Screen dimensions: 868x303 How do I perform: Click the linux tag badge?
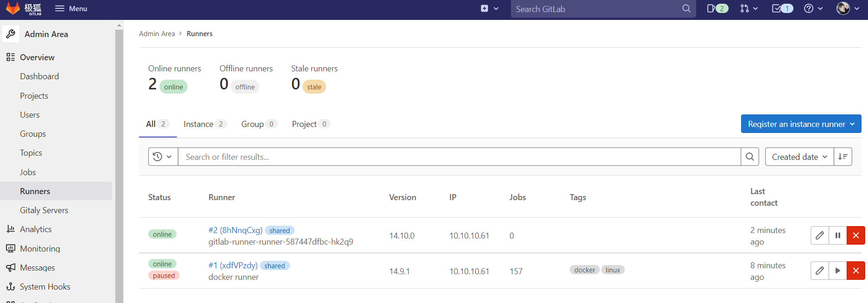tap(613, 270)
